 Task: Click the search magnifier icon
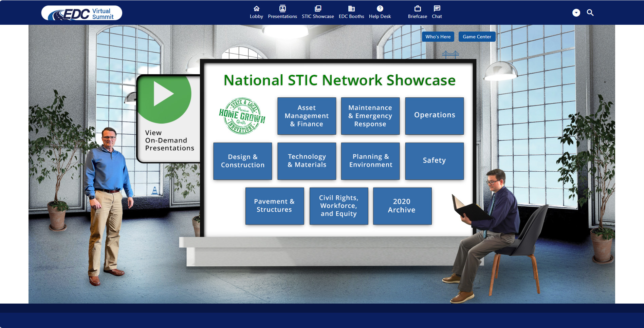point(590,13)
